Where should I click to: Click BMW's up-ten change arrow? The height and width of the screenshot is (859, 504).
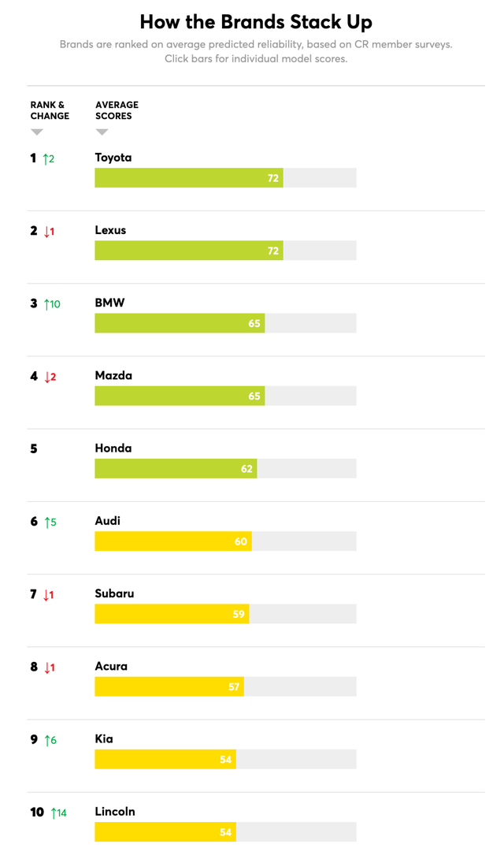52,304
